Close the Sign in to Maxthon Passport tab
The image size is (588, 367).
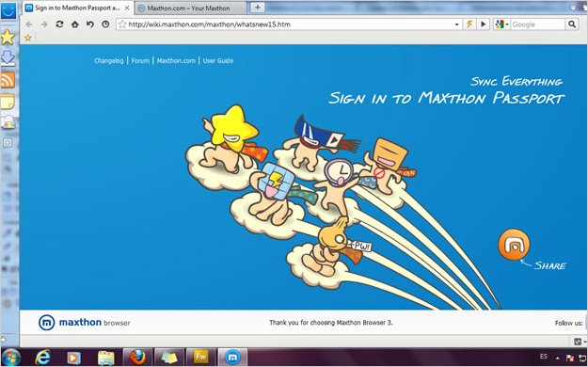127,8
